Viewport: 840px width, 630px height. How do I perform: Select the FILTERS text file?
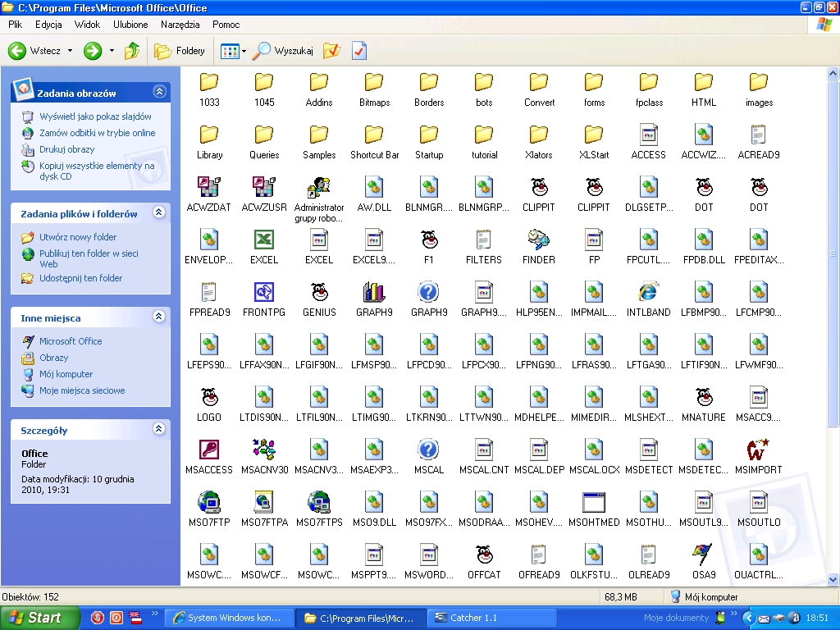tap(484, 240)
